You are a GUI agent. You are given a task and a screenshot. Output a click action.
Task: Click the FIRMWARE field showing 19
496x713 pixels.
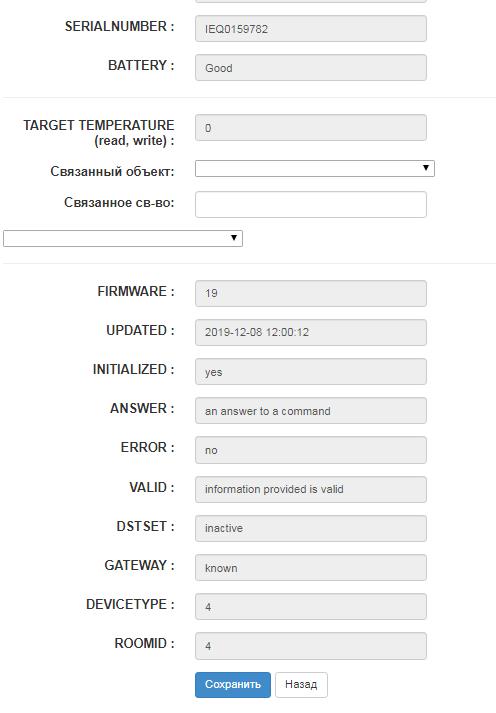coord(311,293)
